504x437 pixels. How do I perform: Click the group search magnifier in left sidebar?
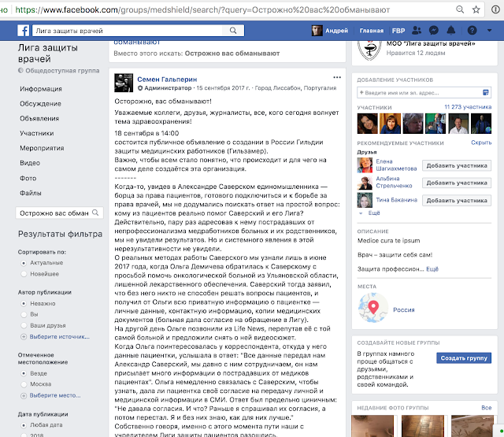95,213
